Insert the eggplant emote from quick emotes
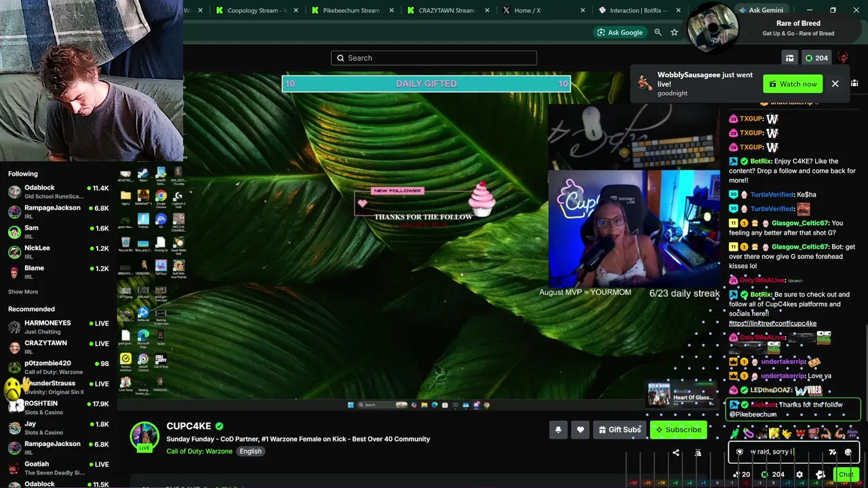The width and height of the screenshot is (868, 488). pos(749,434)
